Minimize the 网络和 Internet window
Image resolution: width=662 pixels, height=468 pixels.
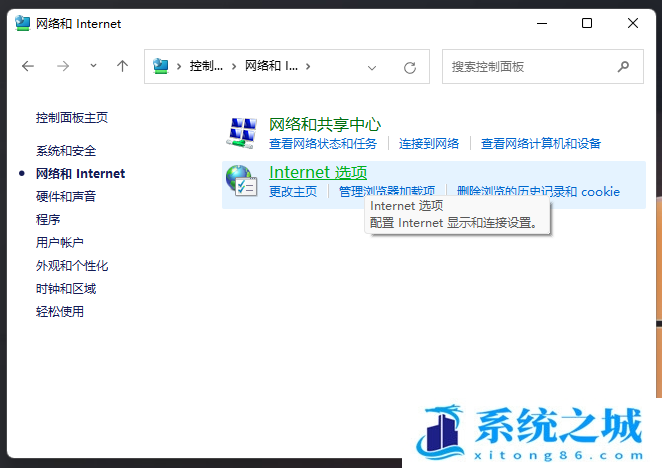pos(542,23)
